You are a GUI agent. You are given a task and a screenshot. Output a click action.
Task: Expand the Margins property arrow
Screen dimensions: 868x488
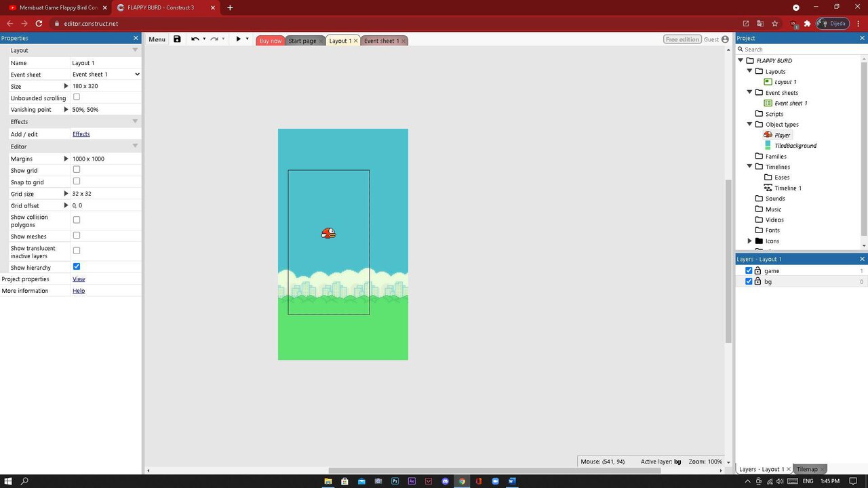[x=66, y=159]
